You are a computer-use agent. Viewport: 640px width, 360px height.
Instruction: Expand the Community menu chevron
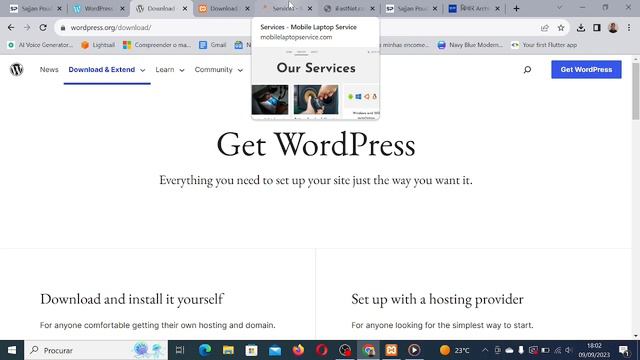[x=240, y=70]
